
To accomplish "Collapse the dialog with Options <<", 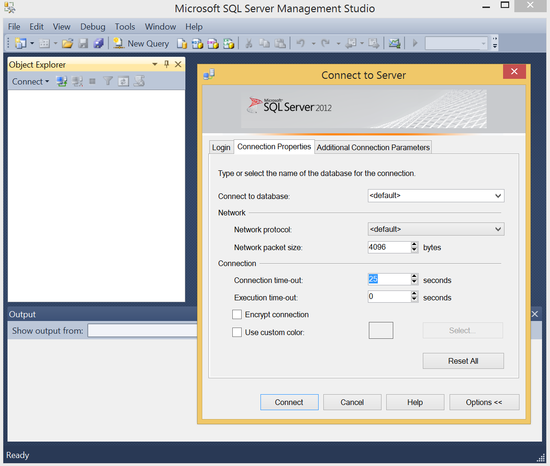I will pos(484,402).
